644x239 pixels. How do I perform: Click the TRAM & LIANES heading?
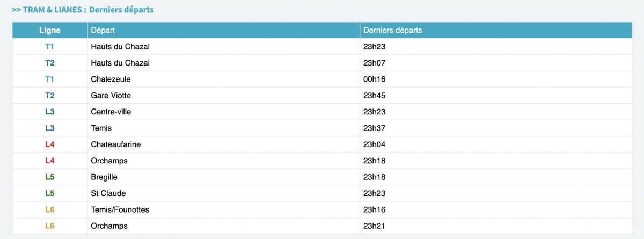tap(83, 10)
